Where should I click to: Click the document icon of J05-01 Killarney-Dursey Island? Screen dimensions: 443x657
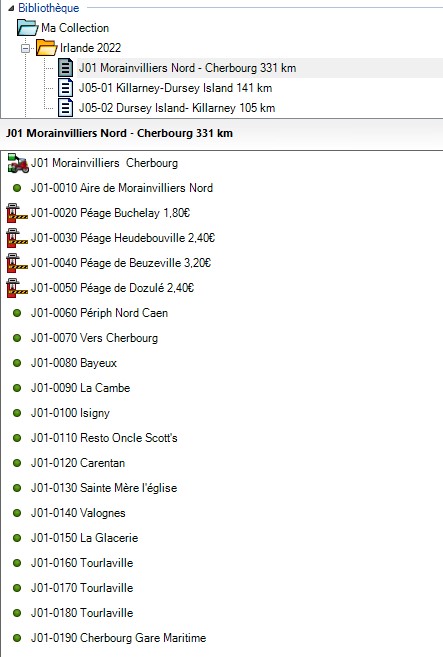65,88
